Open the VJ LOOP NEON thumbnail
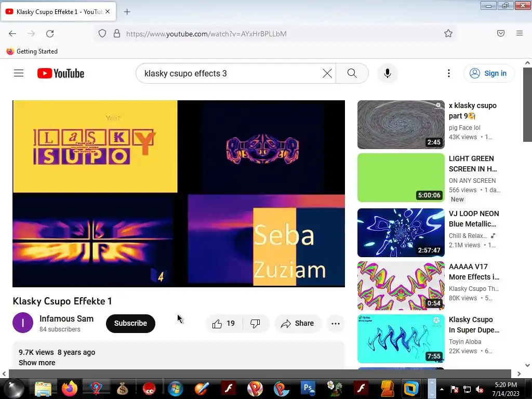This screenshot has width=532, height=399. pos(401,232)
